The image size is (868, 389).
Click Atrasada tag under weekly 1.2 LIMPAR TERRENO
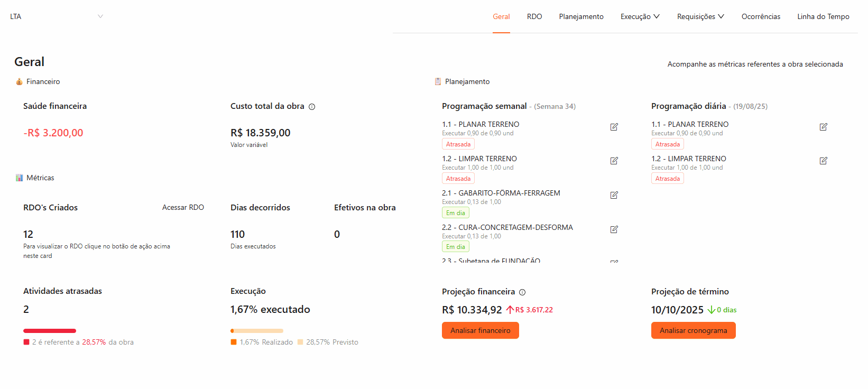(x=458, y=179)
